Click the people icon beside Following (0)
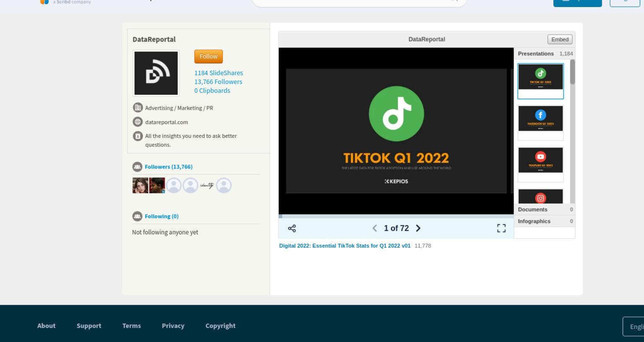Image resolution: width=644 pixels, height=342 pixels. (137, 216)
